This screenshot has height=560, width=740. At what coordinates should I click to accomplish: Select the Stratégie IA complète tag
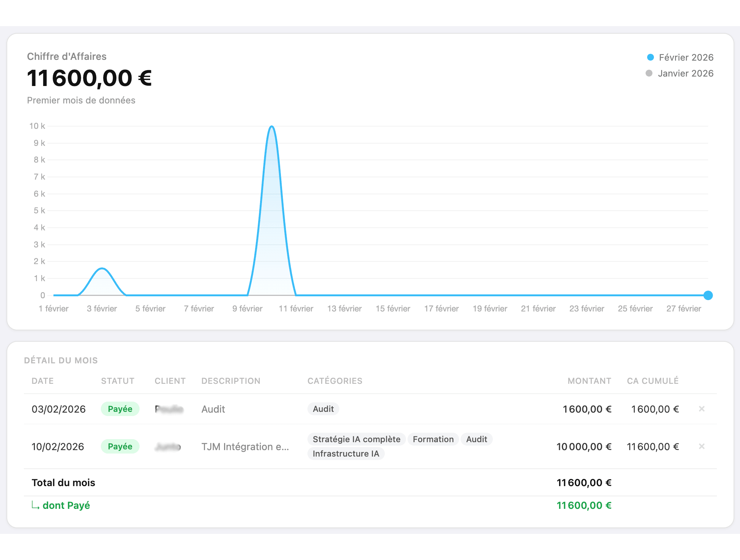(x=356, y=439)
